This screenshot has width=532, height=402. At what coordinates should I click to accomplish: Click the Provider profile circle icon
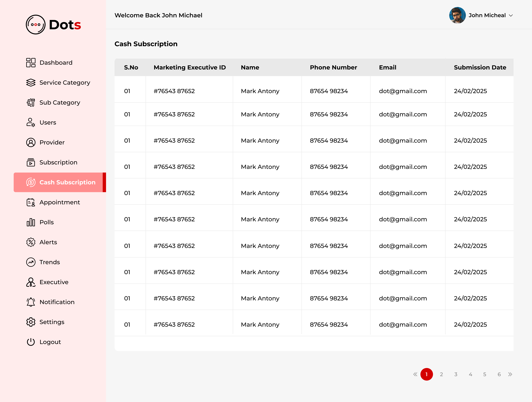click(31, 142)
